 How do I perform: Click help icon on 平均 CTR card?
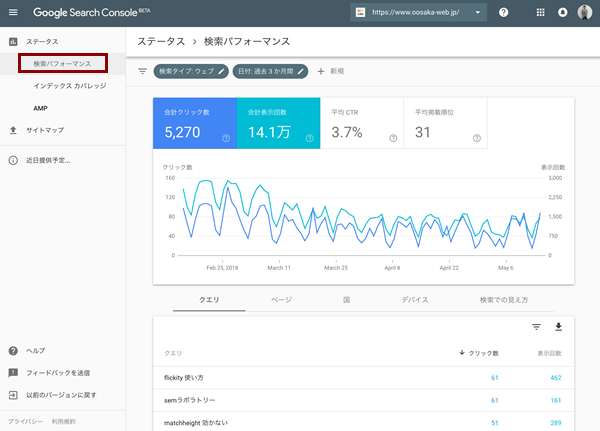(x=393, y=138)
